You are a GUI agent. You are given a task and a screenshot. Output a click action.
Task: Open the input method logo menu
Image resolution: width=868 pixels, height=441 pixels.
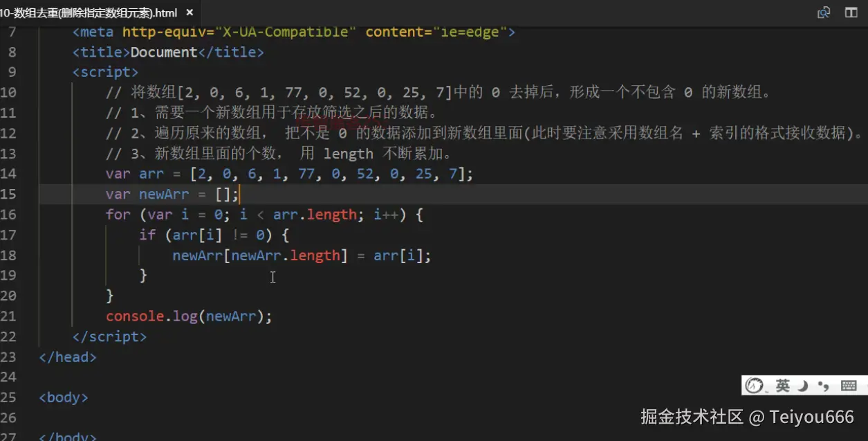(x=755, y=386)
